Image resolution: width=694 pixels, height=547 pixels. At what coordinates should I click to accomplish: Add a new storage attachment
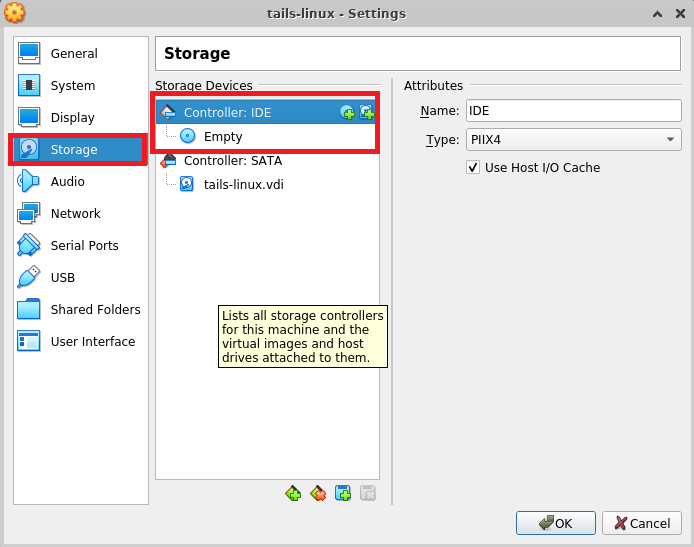coord(343,493)
